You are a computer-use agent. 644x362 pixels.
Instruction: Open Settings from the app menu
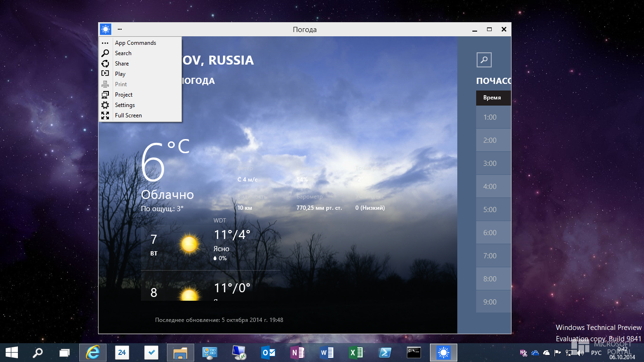[x=125, y=105]
